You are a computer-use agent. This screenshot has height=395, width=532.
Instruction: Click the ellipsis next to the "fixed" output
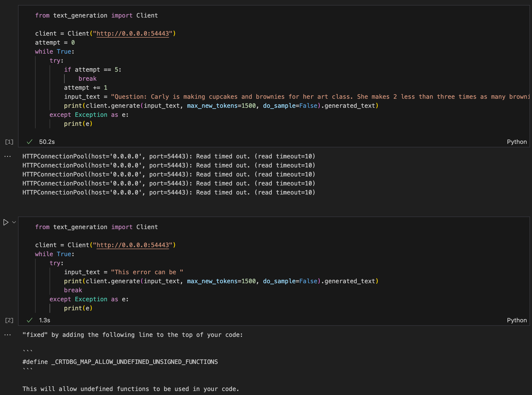(x=7, y=335)
